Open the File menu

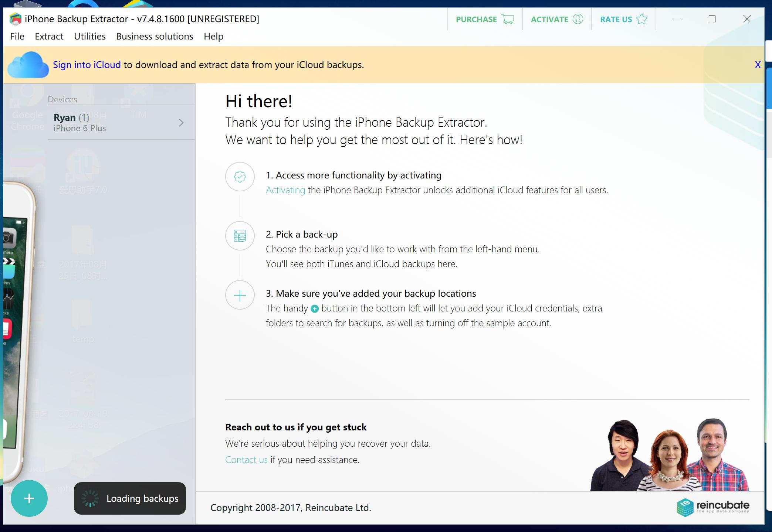point(17,36)
